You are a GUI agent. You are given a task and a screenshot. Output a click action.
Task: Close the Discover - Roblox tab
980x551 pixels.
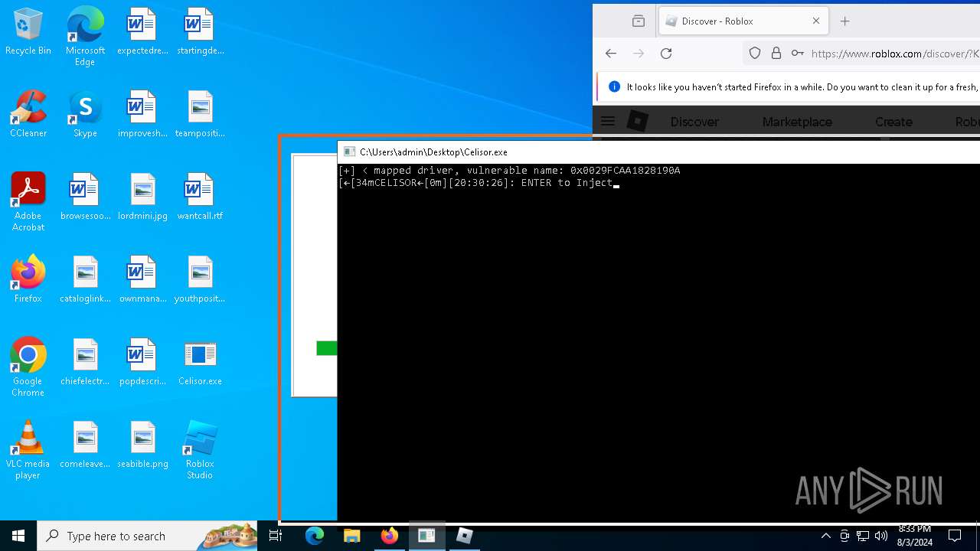815,21
